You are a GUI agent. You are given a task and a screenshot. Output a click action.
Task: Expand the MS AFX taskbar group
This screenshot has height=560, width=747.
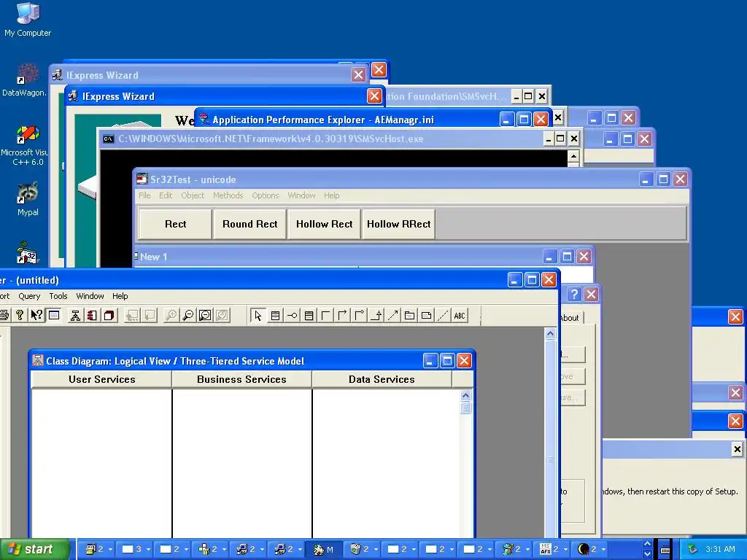coord(553,550)
